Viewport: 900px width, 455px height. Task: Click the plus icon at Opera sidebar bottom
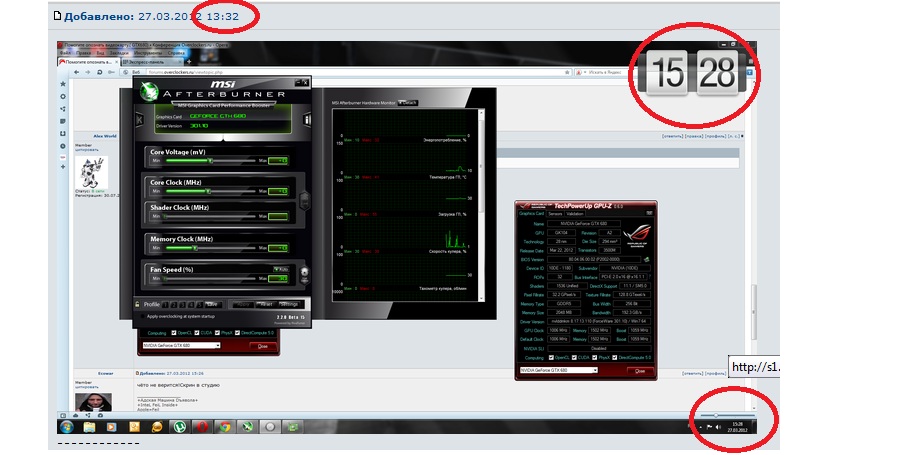(x=63, y=167)
